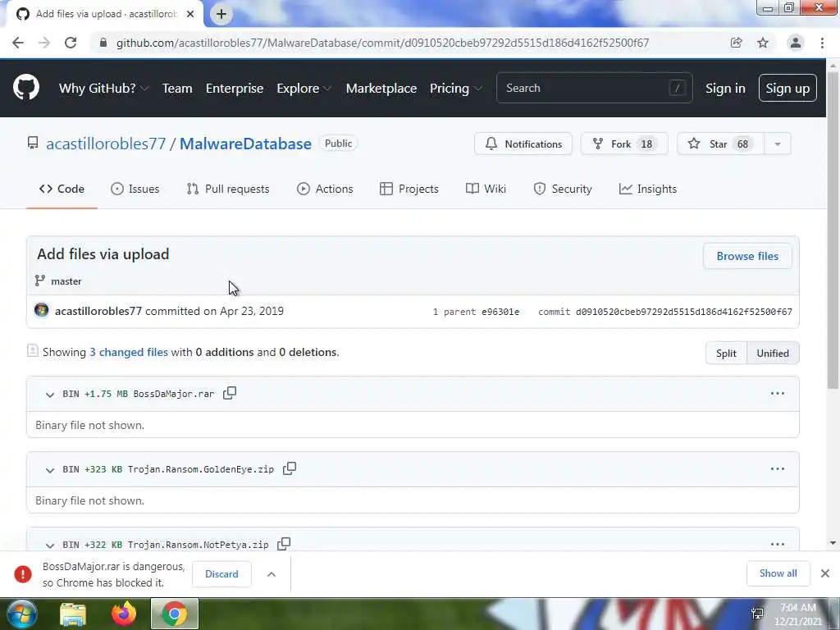
Task: Open the Chrome three-dot menu
Action: pyautogui.click(x=822, y=43)
